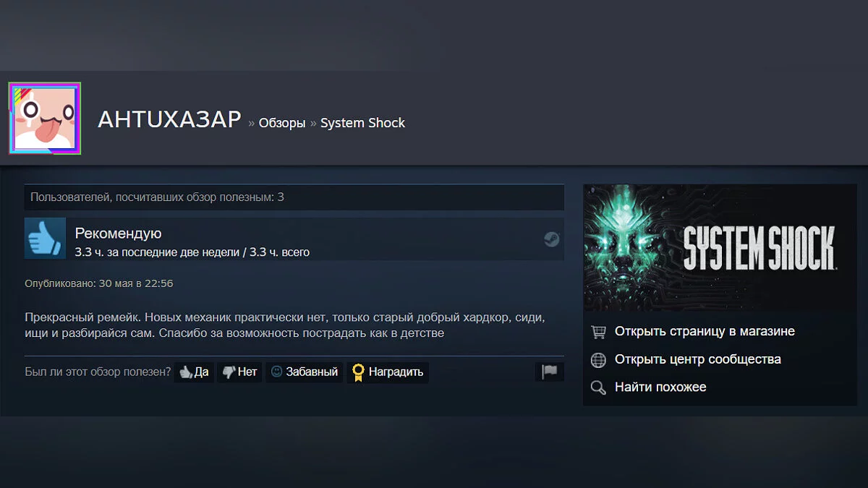Click Найти похожее

660,388
